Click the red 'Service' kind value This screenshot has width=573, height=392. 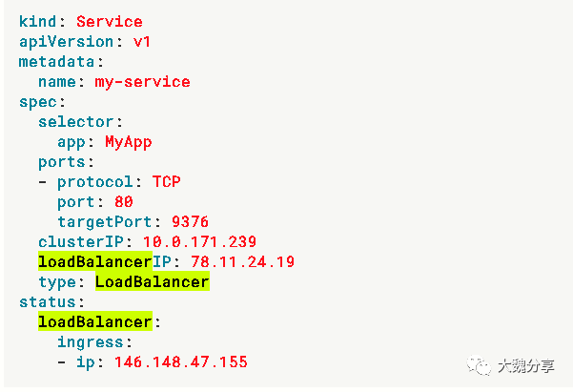[x=109, y=21]
